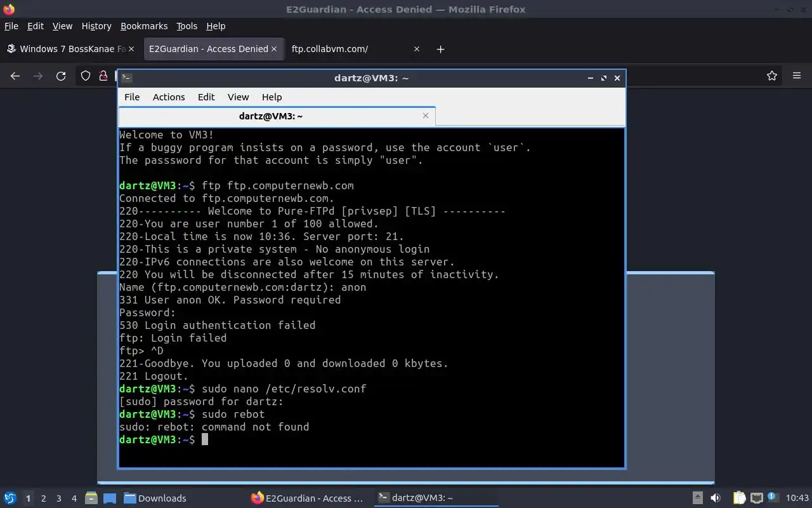Click 'sudo nano /etc/resolv.conf' command text
This screenshot has height=508, width=812.
pyautogui.click(x=284, y=389)
